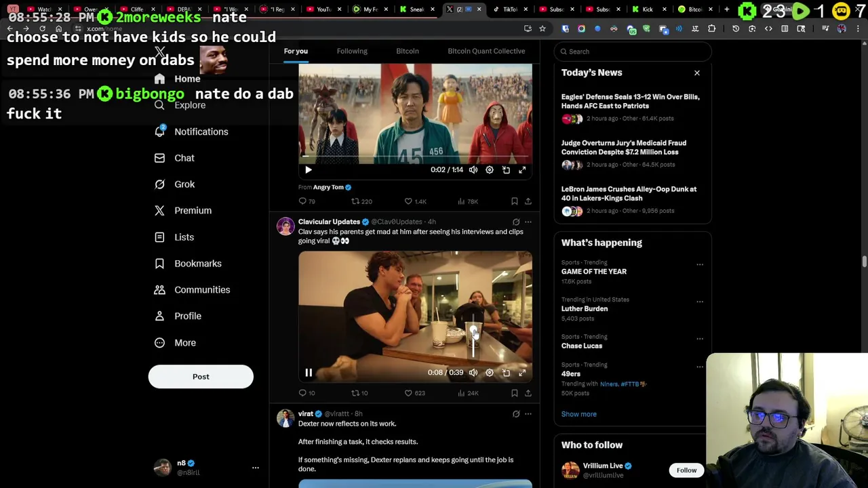Viewport: 868px width, 488px height.
Task: Repost the Angry Tom post
Action: pyautogui.click(x=361, y=201)
